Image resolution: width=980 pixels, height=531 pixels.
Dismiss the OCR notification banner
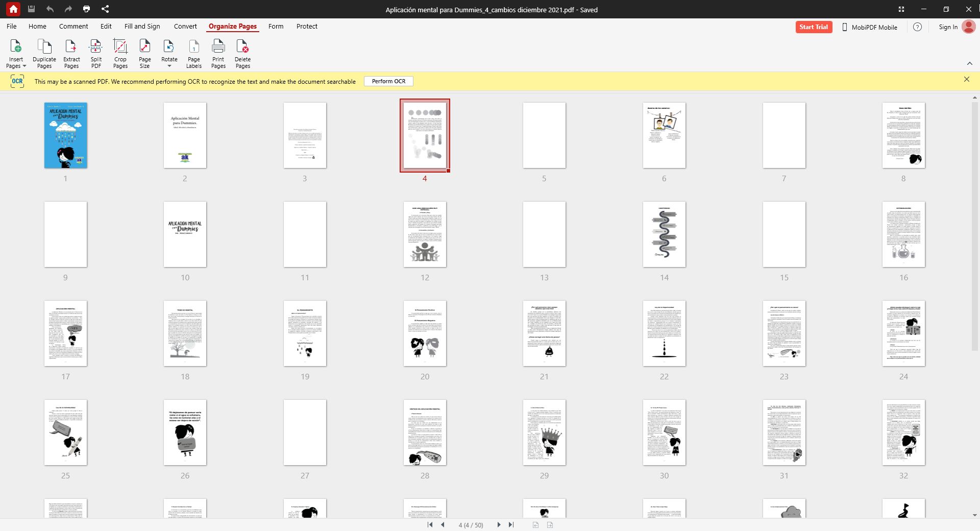[966, 79]
